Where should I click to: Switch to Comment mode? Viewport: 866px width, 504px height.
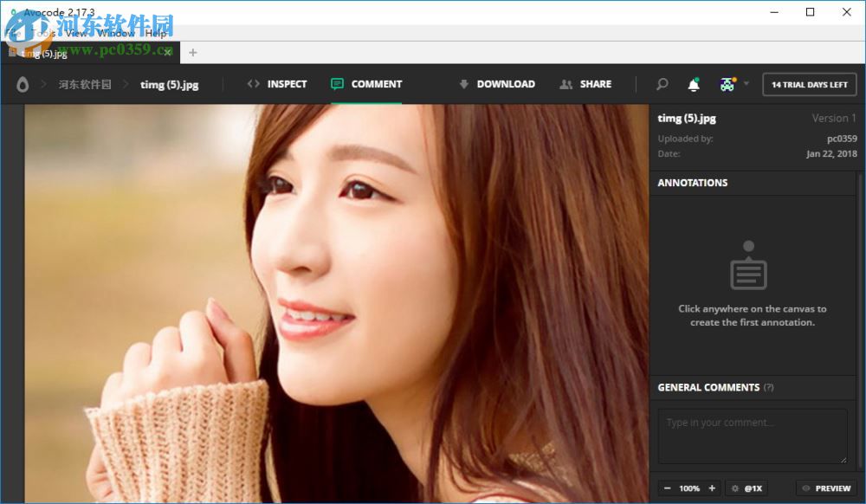(x=366, y=84)
